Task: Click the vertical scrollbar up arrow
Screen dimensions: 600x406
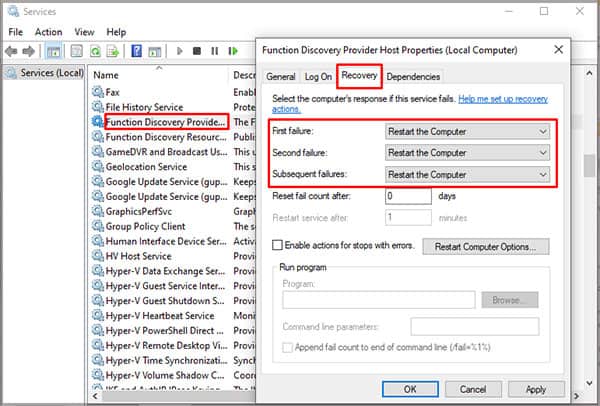Action: (x=589, y=73)
